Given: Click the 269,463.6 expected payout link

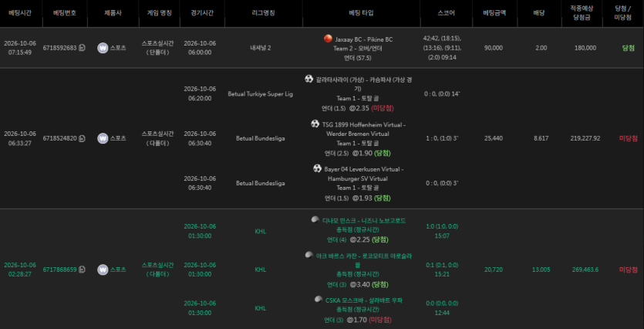Looking at the screenshot, I should click(x=585, y=270).
